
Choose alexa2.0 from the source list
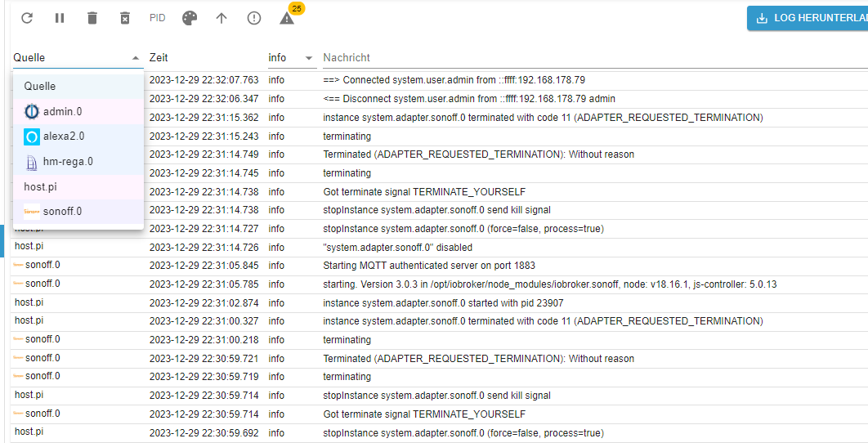click(78, 136)
